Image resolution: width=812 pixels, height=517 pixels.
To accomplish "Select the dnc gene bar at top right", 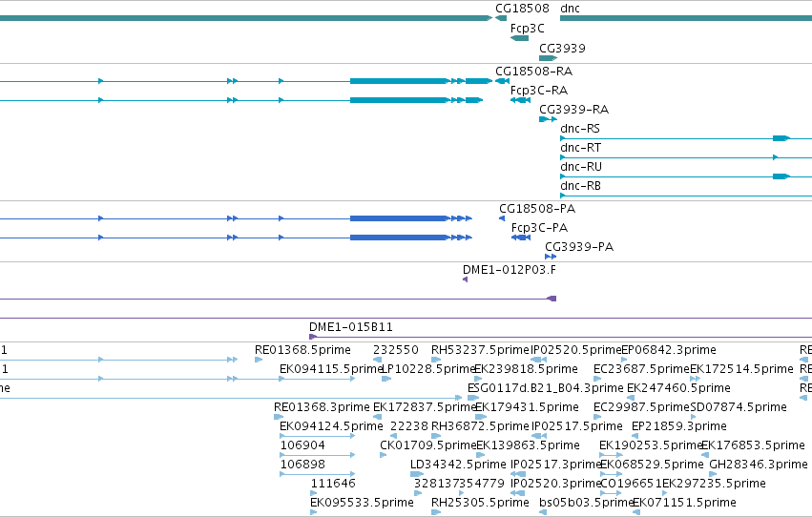I will [686, 18].
